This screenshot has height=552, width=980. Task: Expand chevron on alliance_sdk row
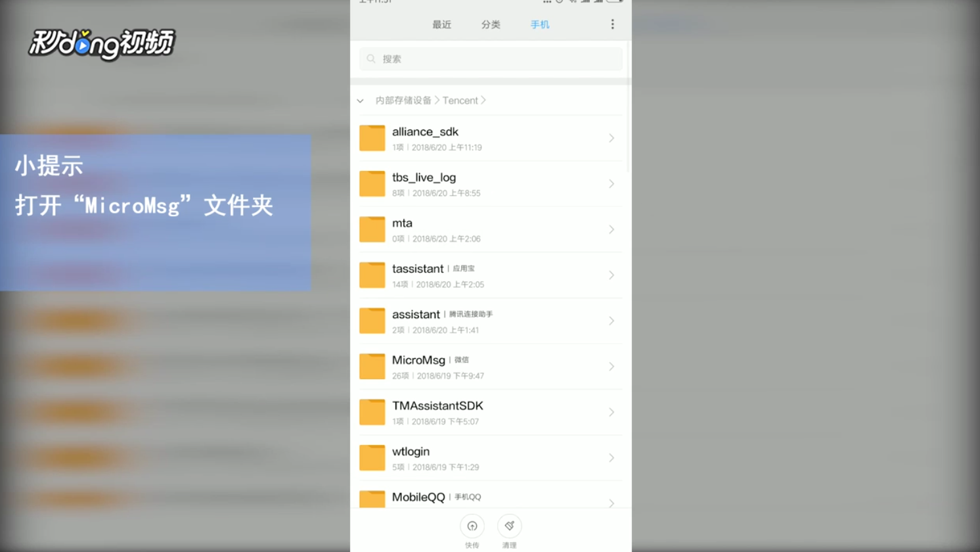(612, 138)
